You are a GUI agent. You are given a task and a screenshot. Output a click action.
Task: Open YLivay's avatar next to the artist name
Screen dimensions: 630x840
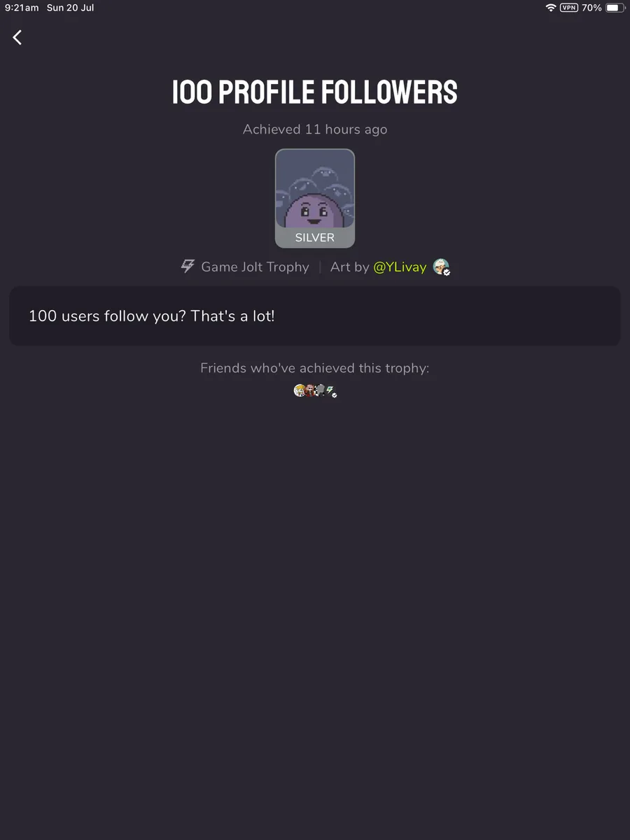[x=440, y=266]
